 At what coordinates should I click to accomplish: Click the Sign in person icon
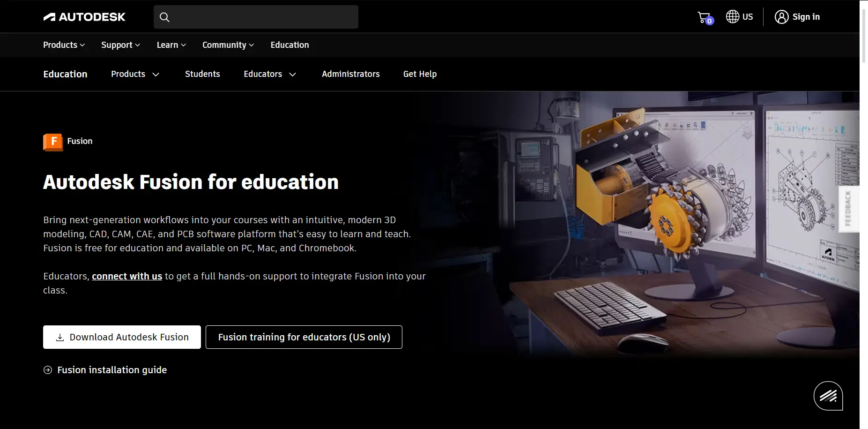point(781,17)
